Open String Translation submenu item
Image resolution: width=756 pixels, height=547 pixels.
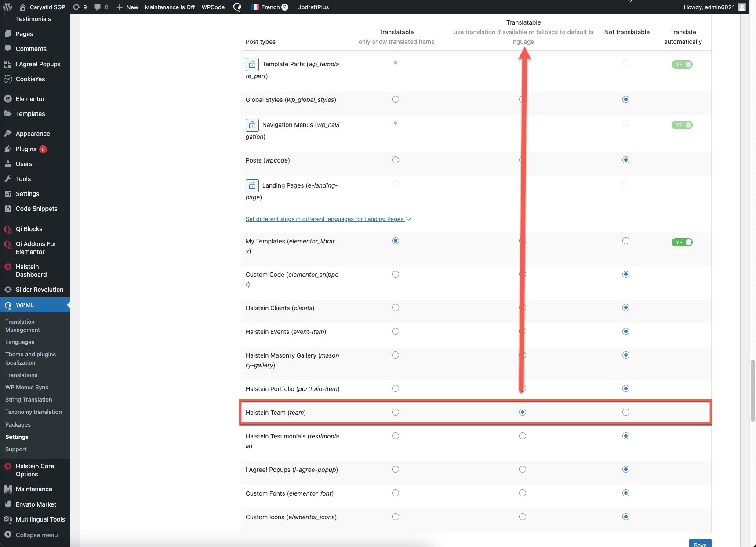(29, 400)
